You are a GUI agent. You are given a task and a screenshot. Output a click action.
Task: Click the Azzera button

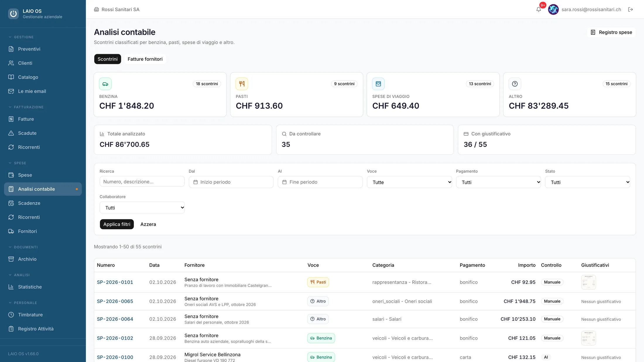[x=148, y=224]
